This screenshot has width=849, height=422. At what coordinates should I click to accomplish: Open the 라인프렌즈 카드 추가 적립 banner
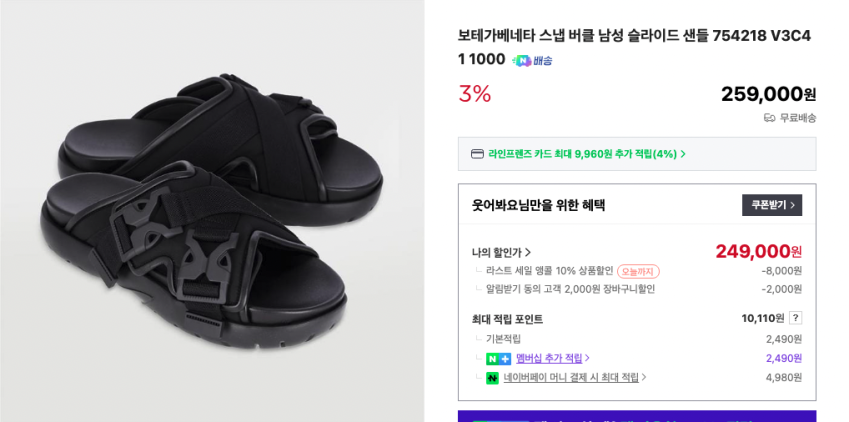(586, 154)
